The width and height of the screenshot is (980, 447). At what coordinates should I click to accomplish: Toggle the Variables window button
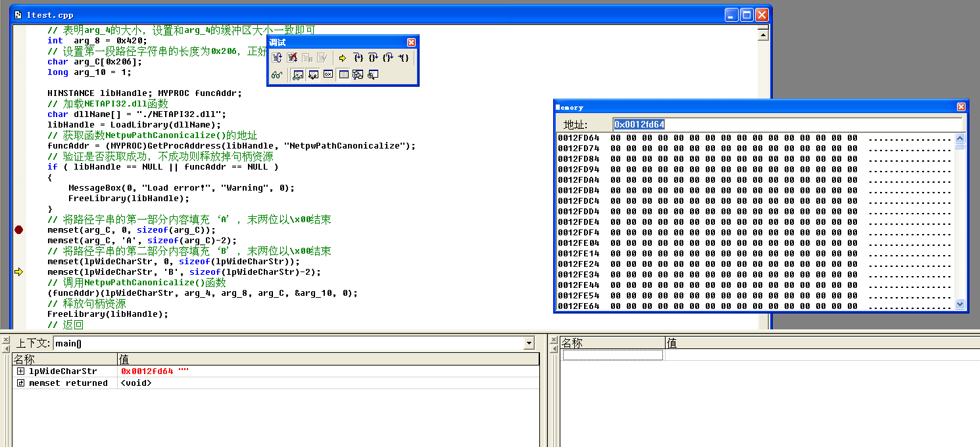click(313, 75)
